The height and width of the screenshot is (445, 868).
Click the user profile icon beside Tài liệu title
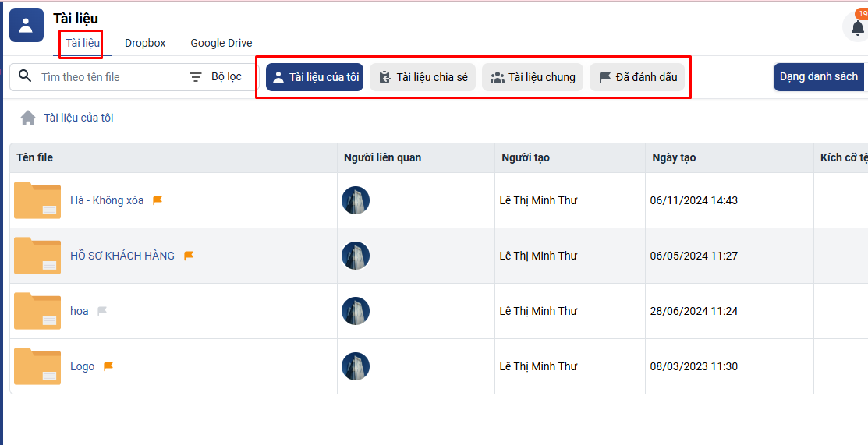click(x=26, y=25)
